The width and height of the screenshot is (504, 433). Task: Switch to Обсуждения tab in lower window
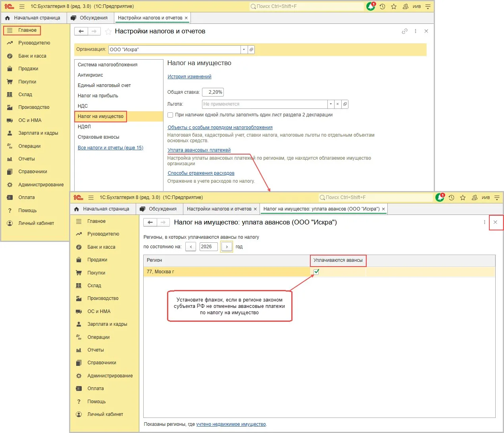[158, 209]
